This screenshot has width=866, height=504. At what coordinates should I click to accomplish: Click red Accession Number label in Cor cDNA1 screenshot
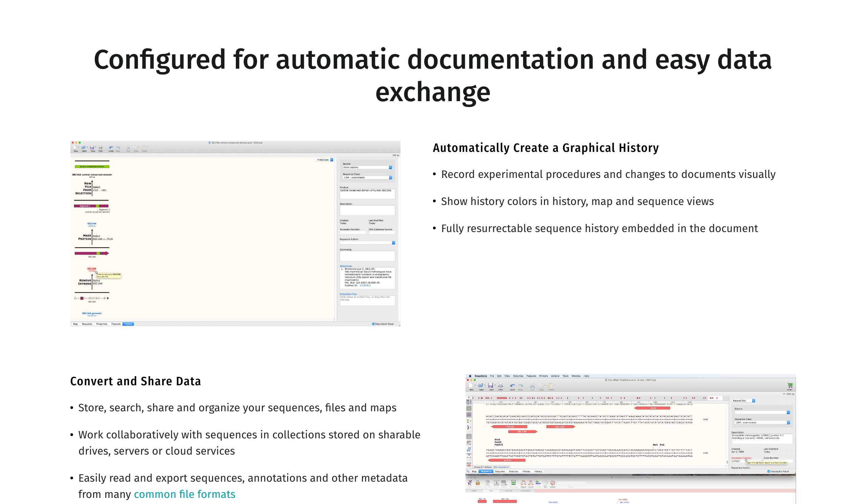coord(741,458)
